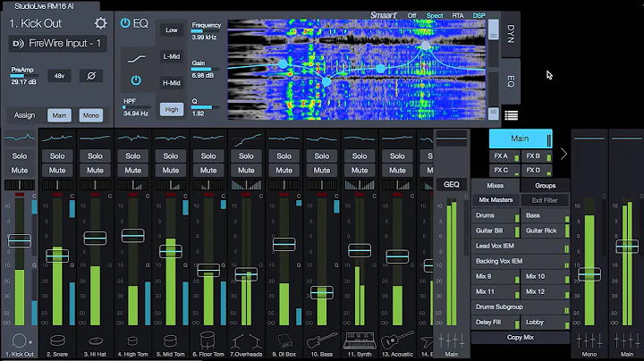Open Kick Out channel settings gear
Screen dimensions: 644x361
click(100, 23)
